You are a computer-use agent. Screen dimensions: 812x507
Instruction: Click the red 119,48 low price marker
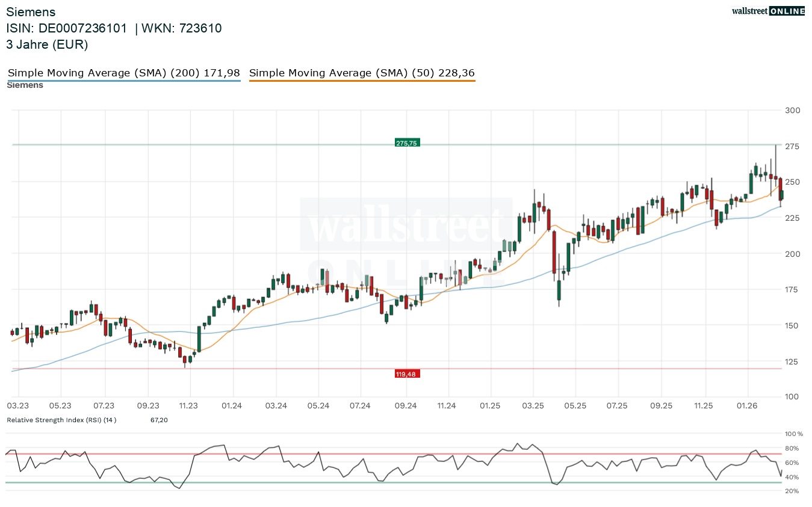tap(407, 373)
